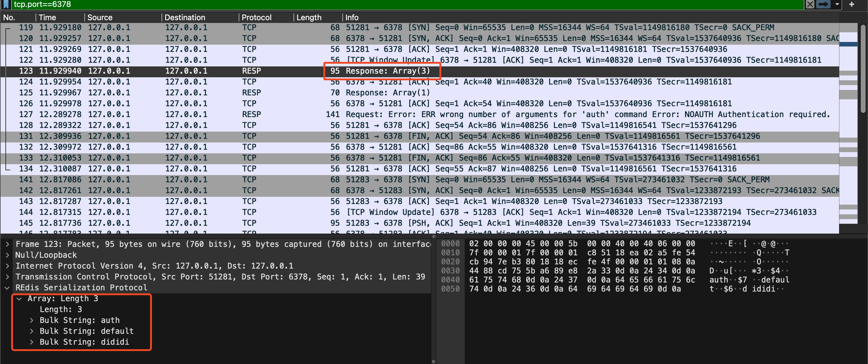Viewport: 868px width, 364px height.
Task: Sort by the Time column header
Action: [x=47, y=18]
